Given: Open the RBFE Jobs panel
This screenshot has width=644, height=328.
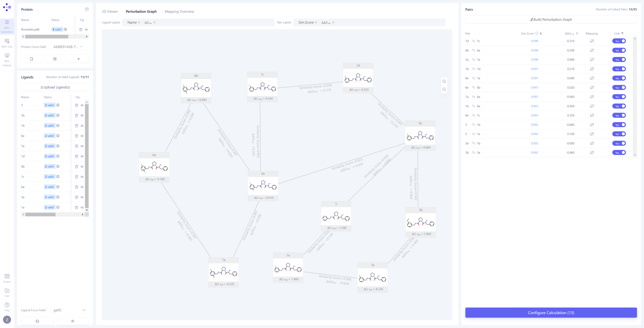Looking at the screenshot, I should tap(7, 43).
